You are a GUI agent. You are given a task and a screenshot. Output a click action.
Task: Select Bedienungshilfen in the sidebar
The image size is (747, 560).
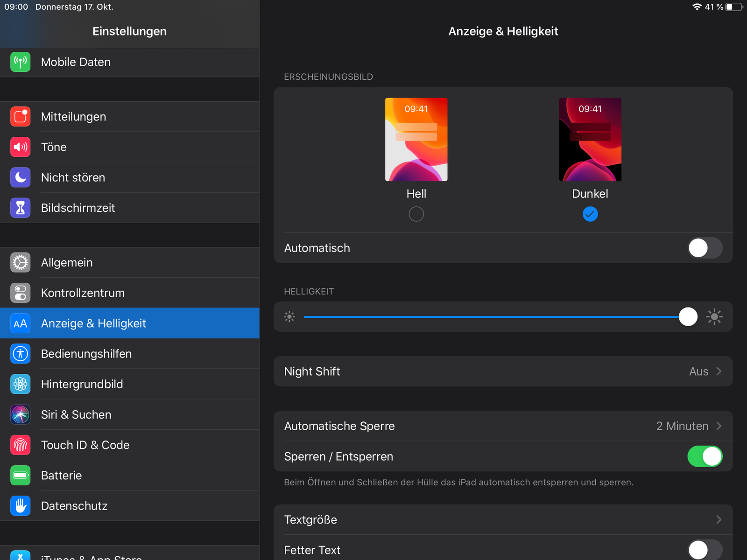86,354
